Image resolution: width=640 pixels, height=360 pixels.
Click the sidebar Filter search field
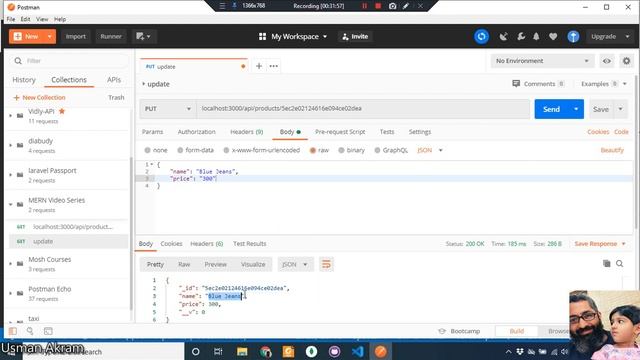69,61
